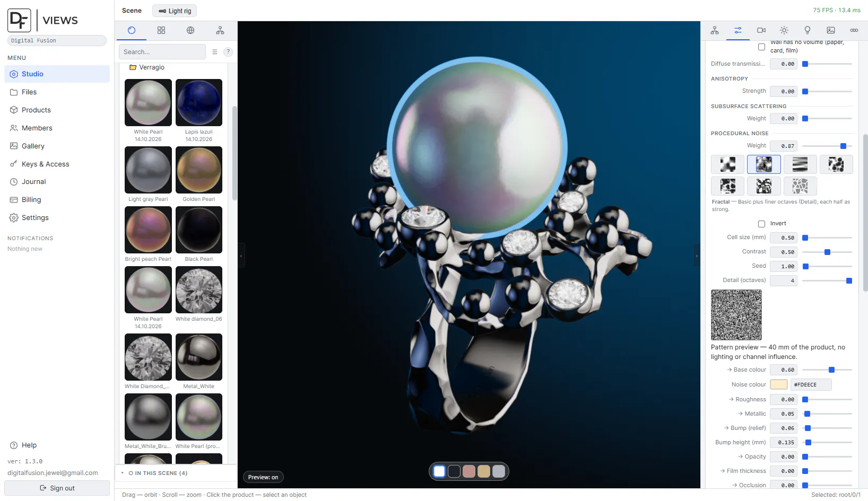
Task: Choose the Lapis lazuli material thumbnail
Action: (x=199, y=102)
